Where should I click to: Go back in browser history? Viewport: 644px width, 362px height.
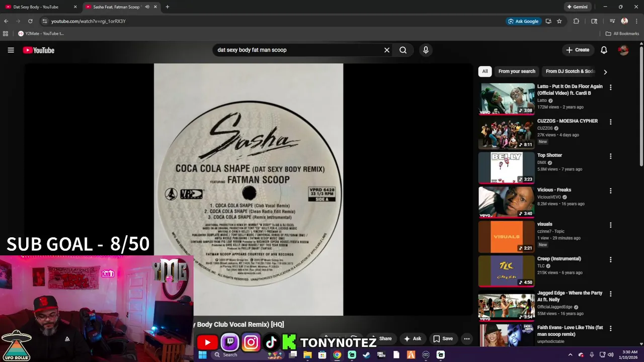pyautogui.click(x=6, y=21)
